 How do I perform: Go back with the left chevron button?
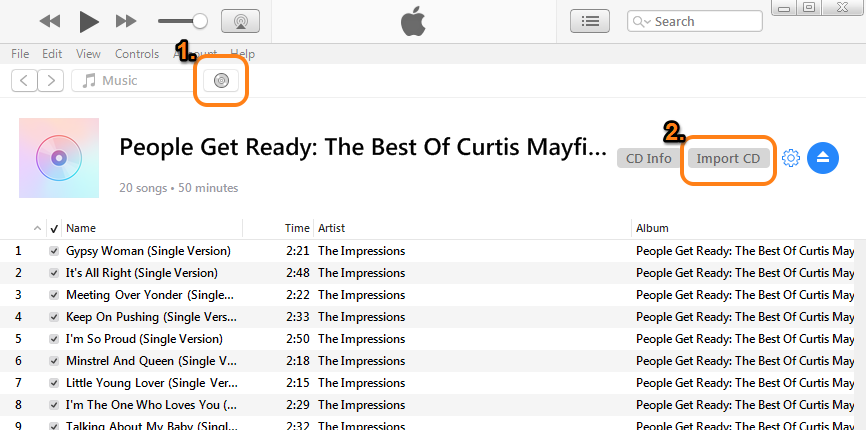coord(24,81)
